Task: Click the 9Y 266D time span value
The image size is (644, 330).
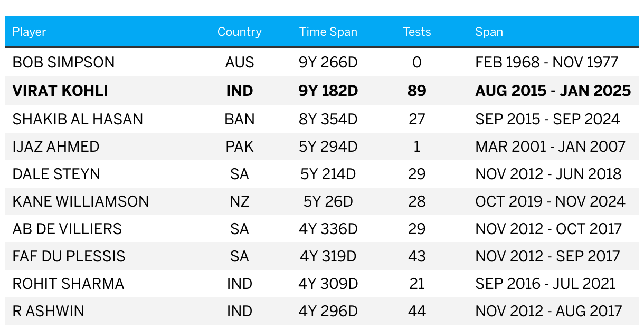Action: click(328, 62)
